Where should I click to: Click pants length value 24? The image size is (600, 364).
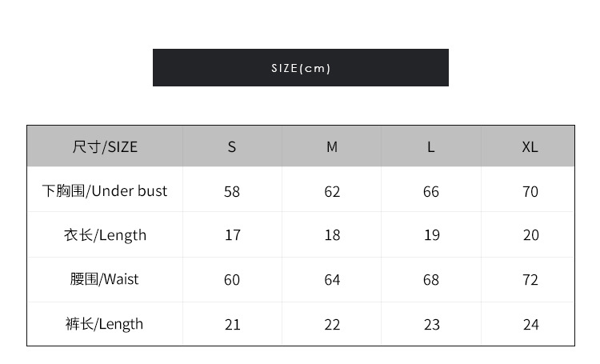pyautogui.click(x=530, y=324)
